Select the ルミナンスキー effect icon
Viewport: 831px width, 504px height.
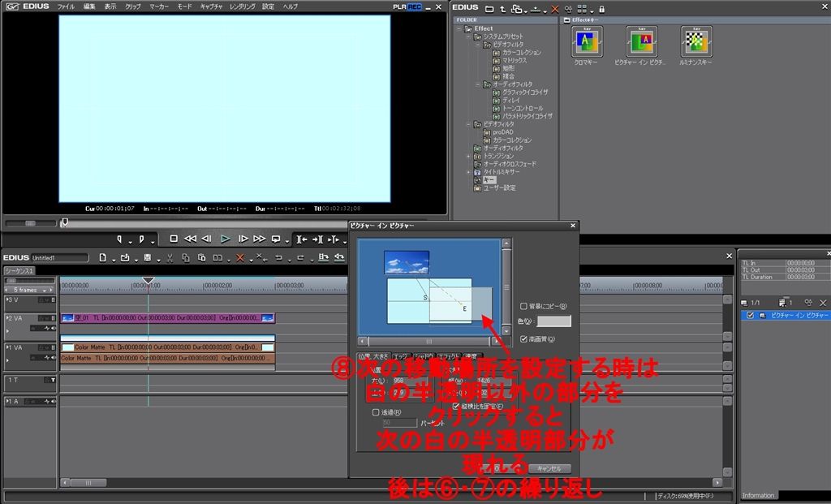[x=695, y=41]
